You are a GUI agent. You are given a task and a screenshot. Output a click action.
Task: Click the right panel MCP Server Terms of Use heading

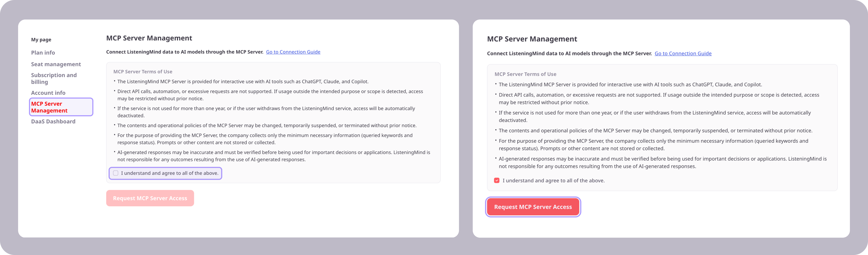[525, 74]
